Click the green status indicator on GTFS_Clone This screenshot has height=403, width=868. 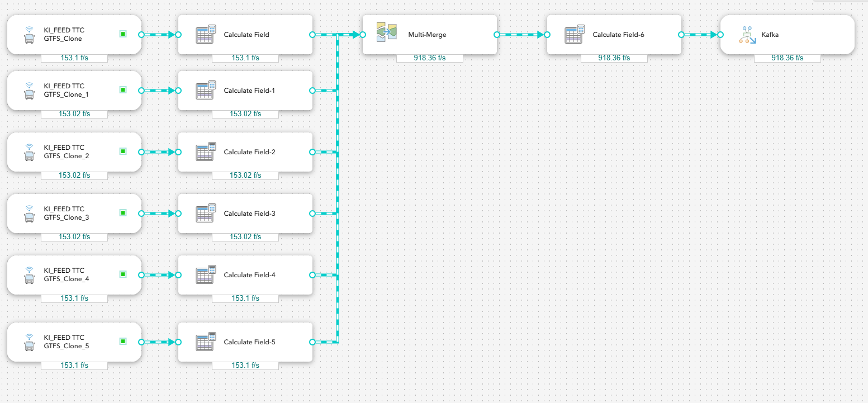tap(123, 34)
